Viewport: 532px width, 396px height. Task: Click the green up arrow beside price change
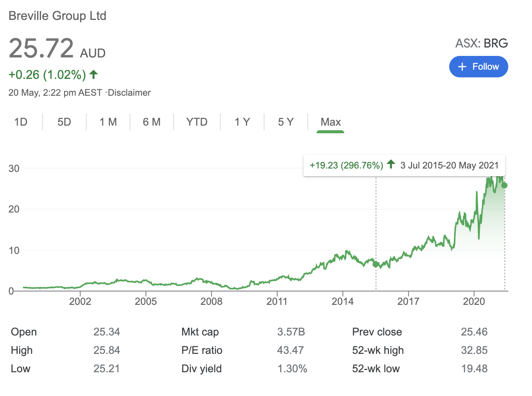pos(94,74)
